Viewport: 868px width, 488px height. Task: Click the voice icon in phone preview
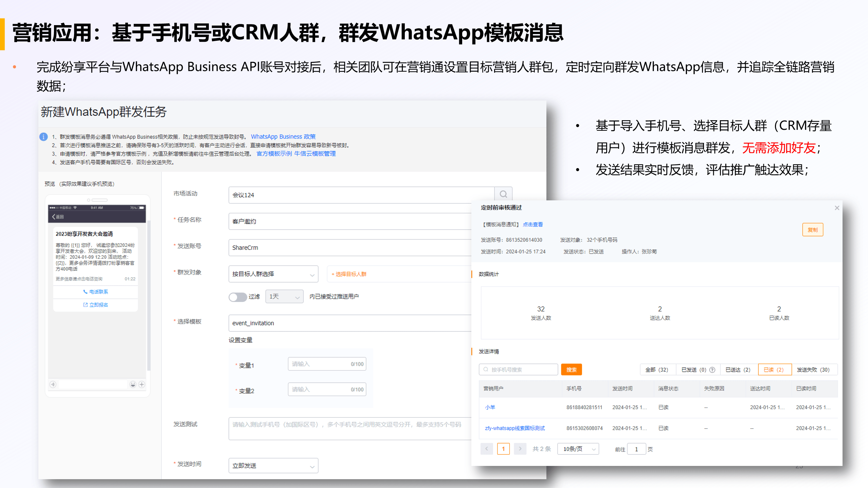pos(53,384)
